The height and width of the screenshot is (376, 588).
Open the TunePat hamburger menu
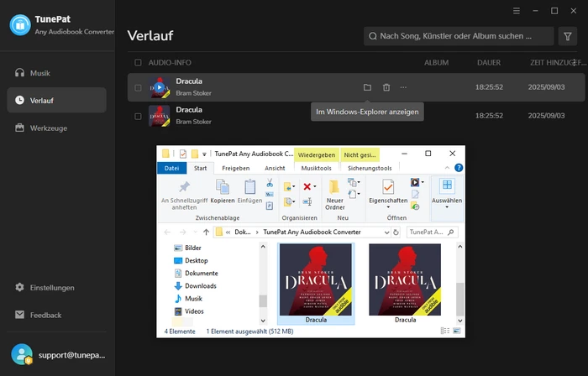(517, 11)
